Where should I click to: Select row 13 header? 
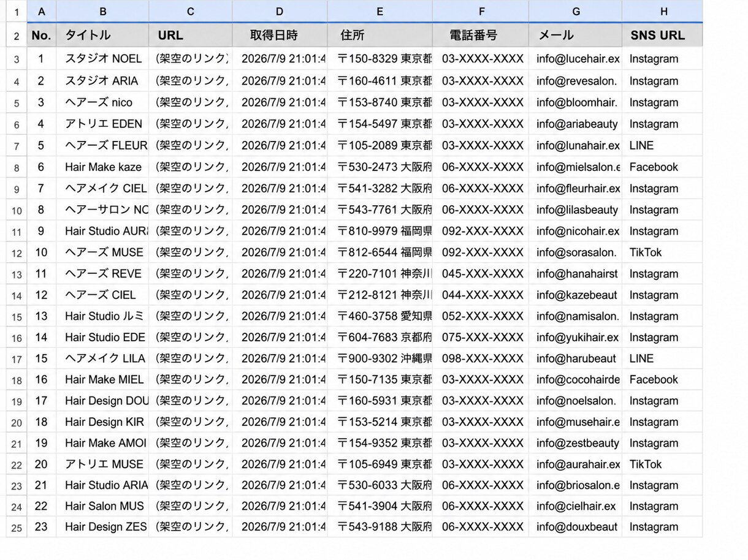(17, 274)
